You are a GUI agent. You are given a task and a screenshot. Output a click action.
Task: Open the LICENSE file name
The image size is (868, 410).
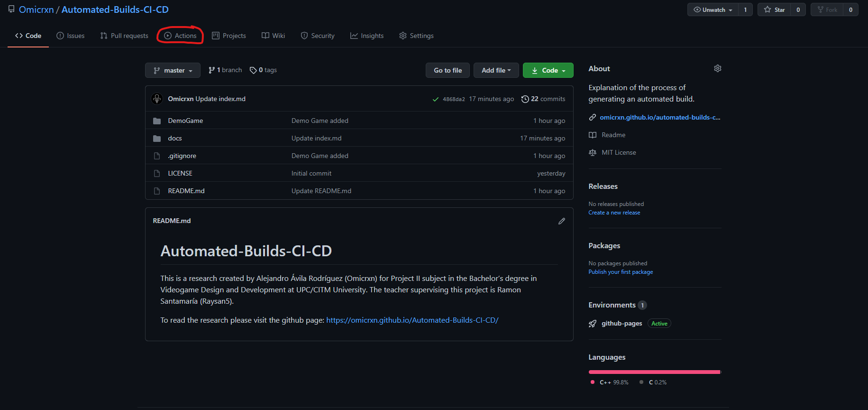180,174
